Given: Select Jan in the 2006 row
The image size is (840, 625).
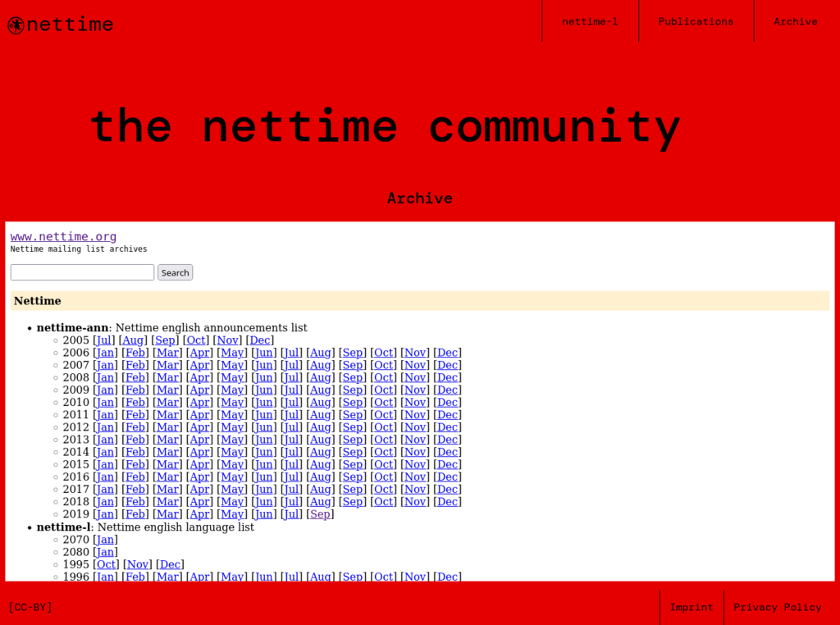Looking at the screenshot, I should (x=105, y=353).
